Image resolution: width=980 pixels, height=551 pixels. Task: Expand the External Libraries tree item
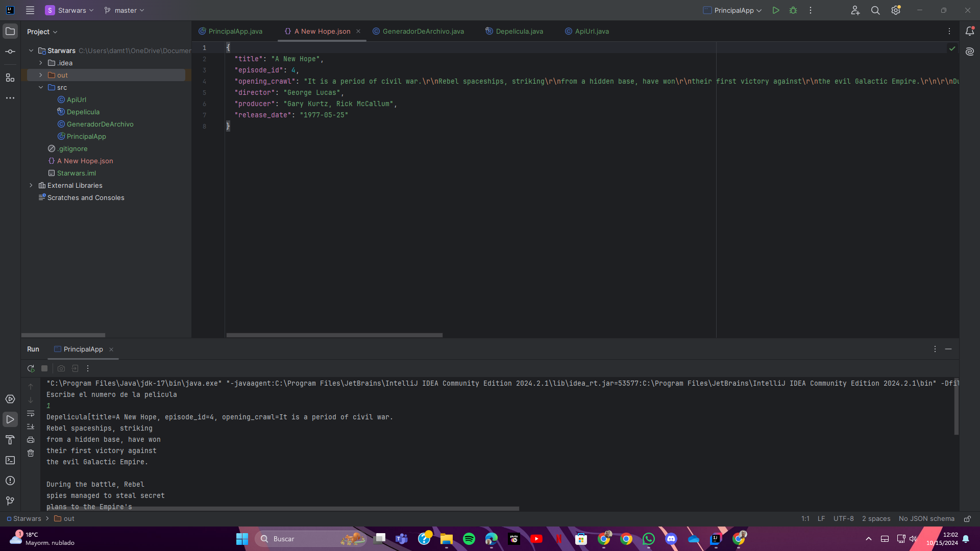(30, 185)
